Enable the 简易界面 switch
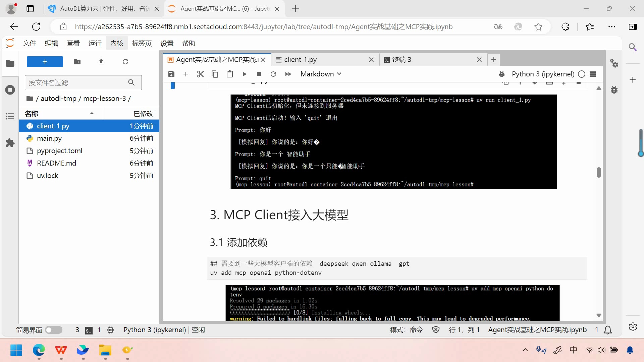 coord(54,330)
